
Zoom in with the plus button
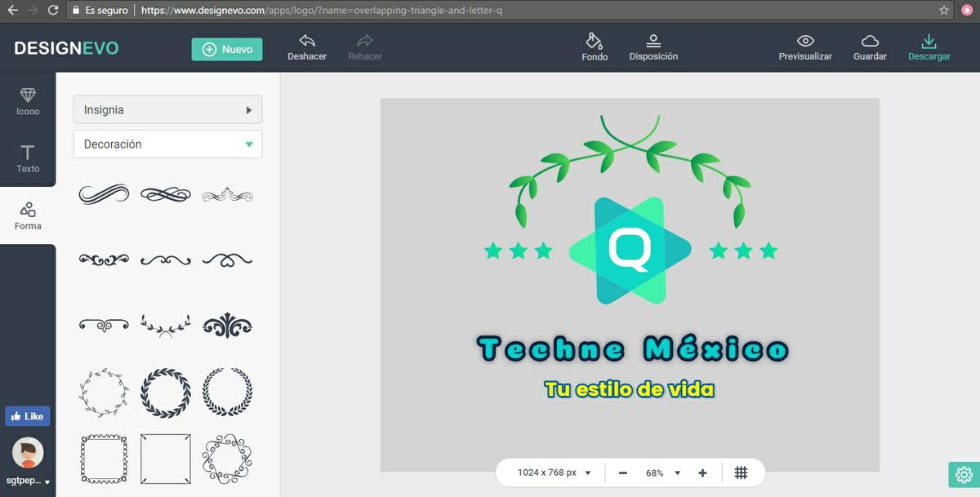tap(702, 473)
